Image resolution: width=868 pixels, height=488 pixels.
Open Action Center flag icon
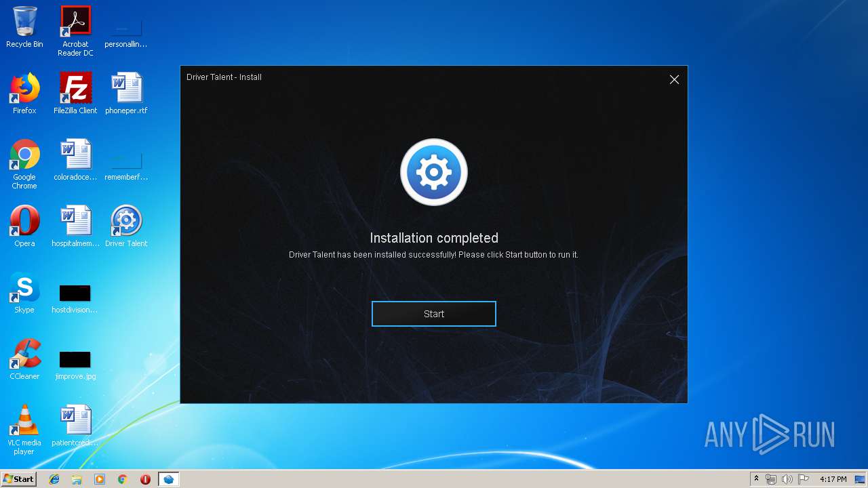pos(804,479)
